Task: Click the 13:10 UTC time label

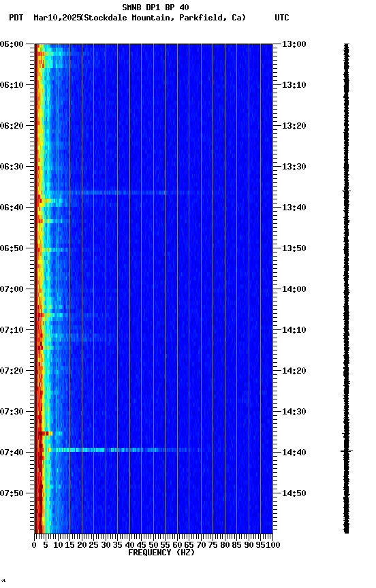Action: pos(294,85)
